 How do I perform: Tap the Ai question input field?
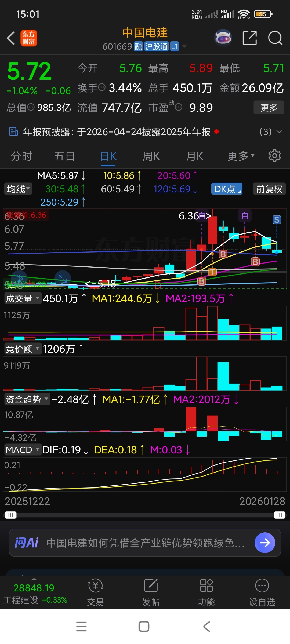click(145, 543)
